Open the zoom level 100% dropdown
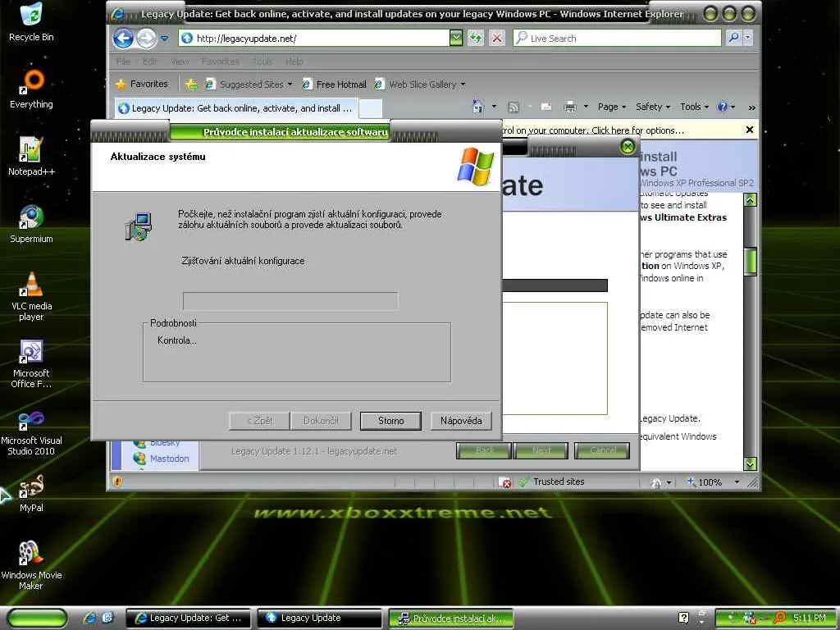Viewport: 840px width, 630px height. [737, 482]
